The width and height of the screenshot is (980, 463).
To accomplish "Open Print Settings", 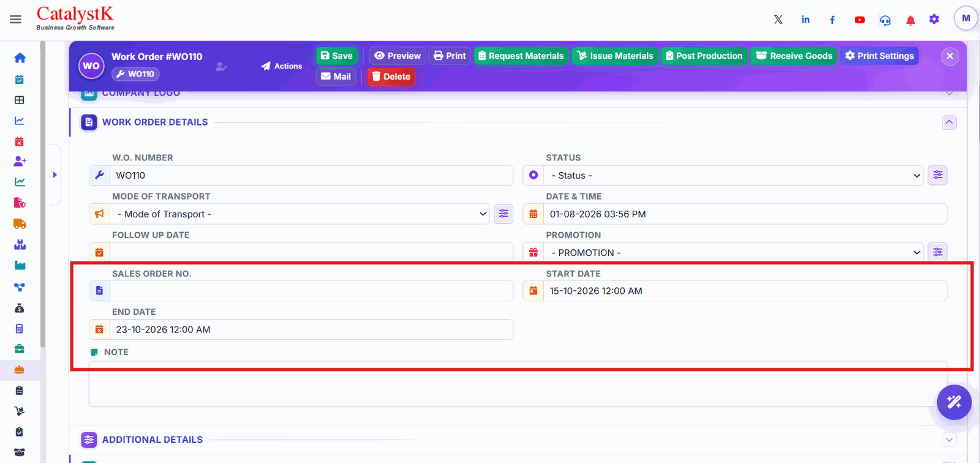I will tap(880, 56).
